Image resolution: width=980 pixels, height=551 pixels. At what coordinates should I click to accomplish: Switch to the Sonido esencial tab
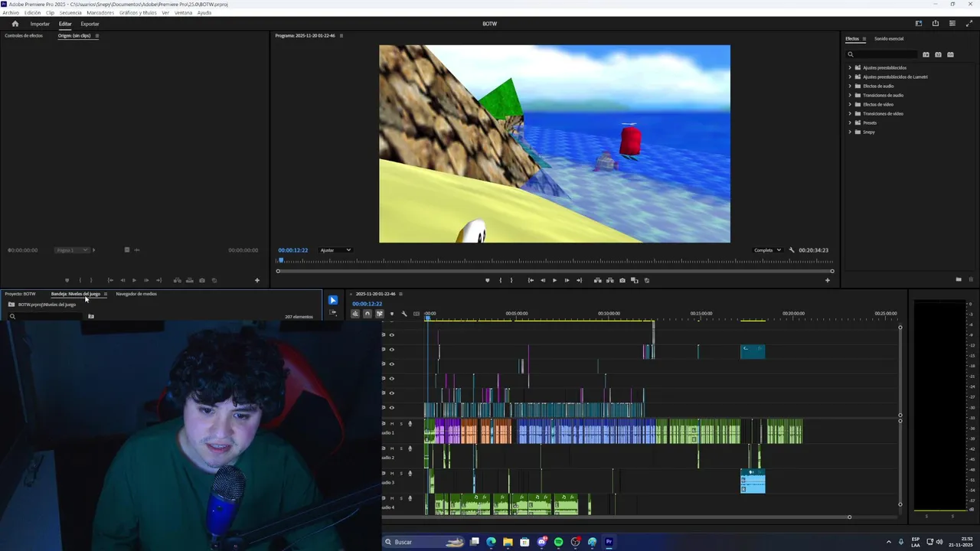889,39
